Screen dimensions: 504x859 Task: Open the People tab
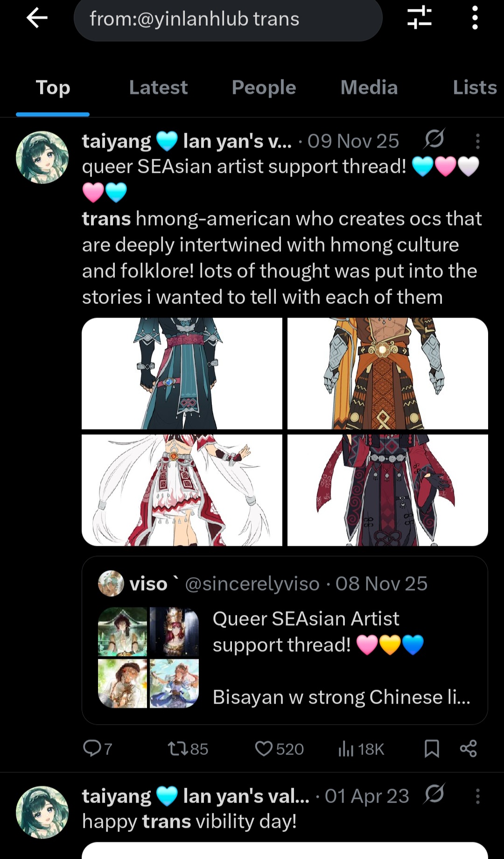(264, 88)
